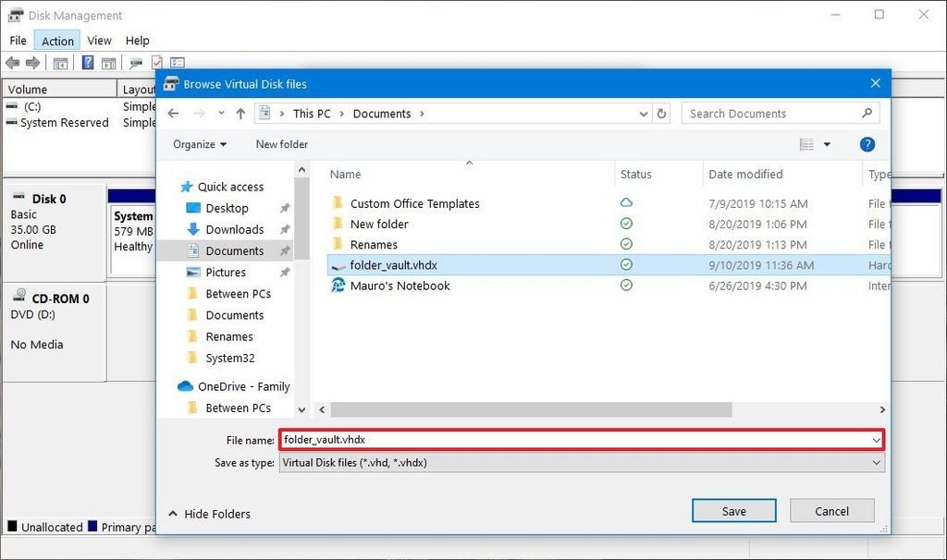The image size is (947, 560).
Task: Click the Back navigation arrow in Disk Management toolbar
Action: point(12,62)
